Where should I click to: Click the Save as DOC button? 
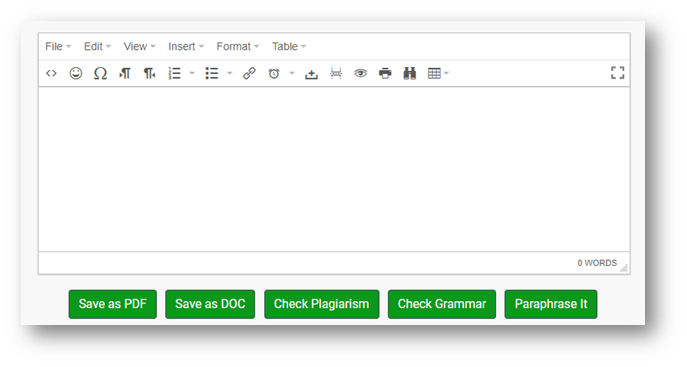tap(210, 304)
